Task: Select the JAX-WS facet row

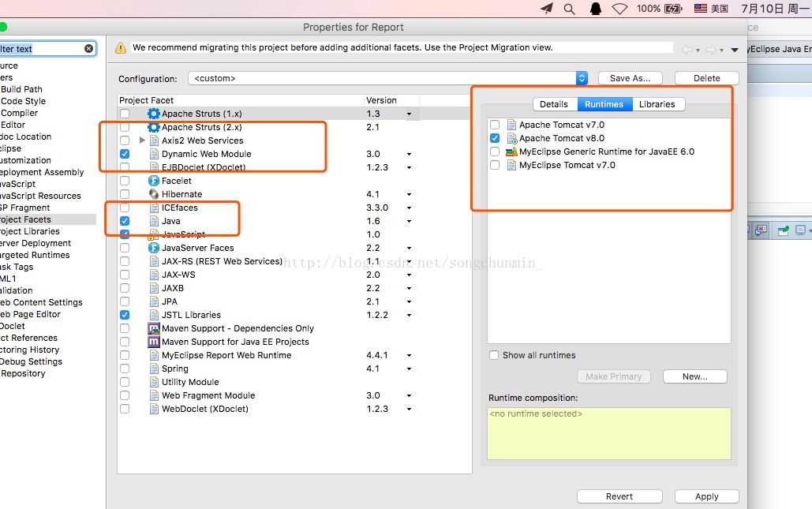Action: click(294, 275)
